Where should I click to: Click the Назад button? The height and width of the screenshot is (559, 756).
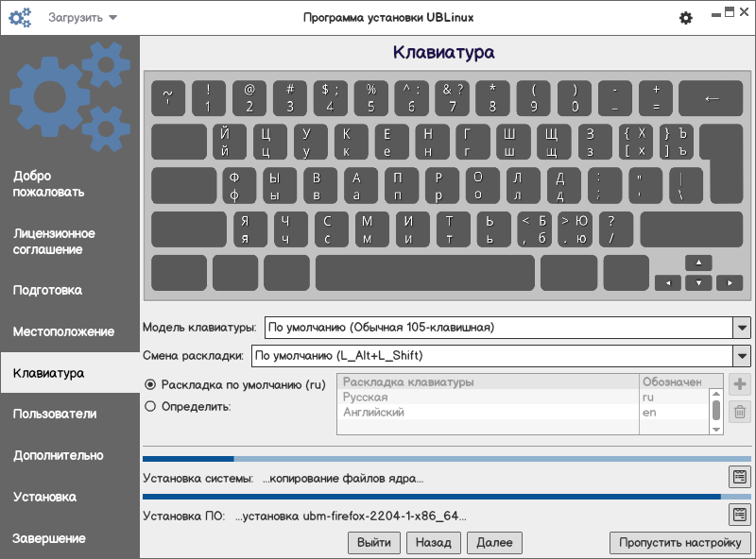[434, 543]
